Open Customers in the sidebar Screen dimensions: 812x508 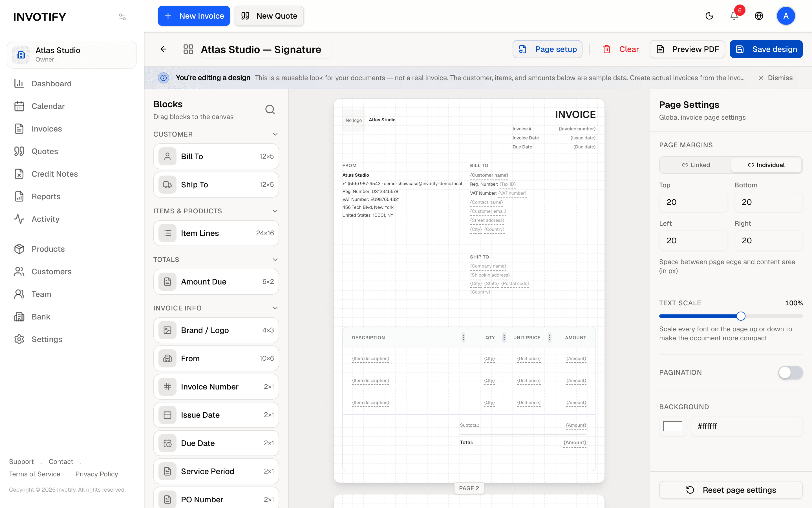pyautogui.click(x=72, y=271)
